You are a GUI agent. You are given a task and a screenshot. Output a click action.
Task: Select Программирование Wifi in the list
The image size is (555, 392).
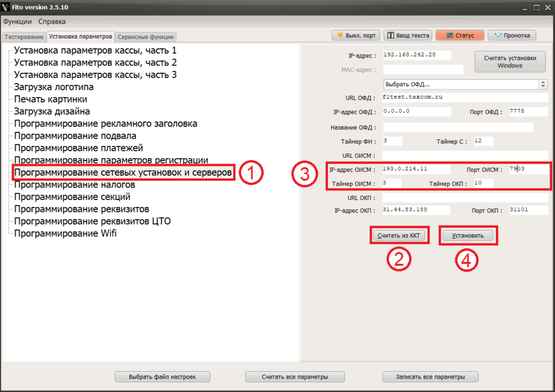pyautogui.click(x=65, y=233)
